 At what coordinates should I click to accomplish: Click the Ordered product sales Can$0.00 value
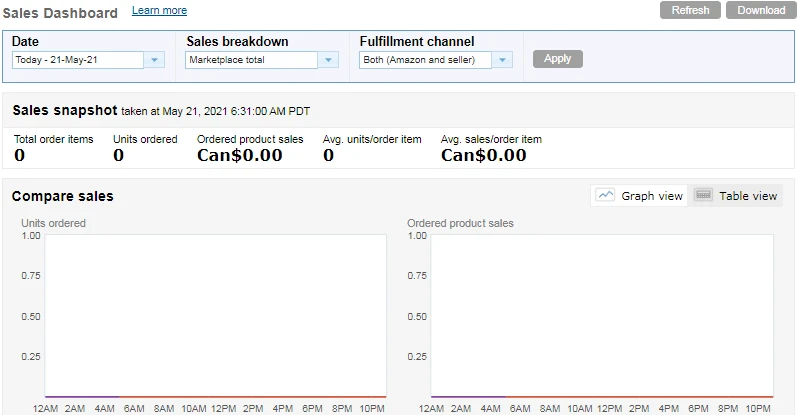pos(239,155)
